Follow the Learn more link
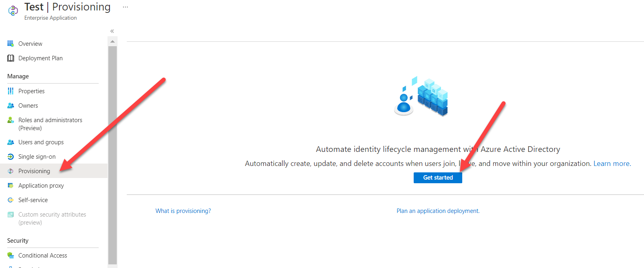Screen dimensions: 644x268 coord(611,164)
